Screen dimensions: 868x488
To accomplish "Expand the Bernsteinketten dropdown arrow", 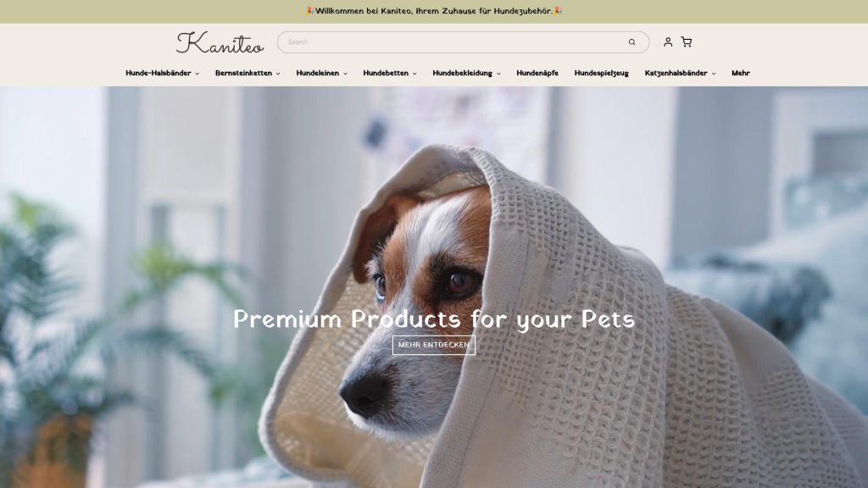I will pos(278,74).
